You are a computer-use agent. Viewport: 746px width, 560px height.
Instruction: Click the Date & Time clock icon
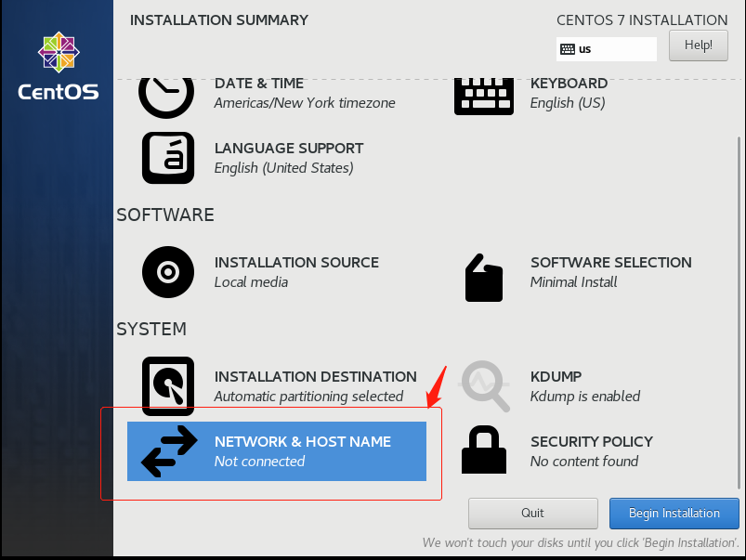[x=167, y=94]
